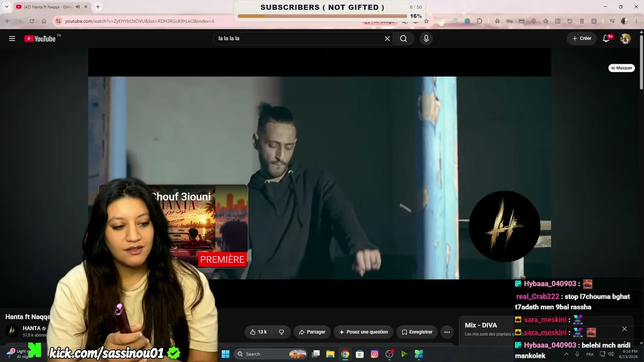Open the YouTube account avatar menu
The height and width of the screenshot is (362, 644).
click(625, 39)
